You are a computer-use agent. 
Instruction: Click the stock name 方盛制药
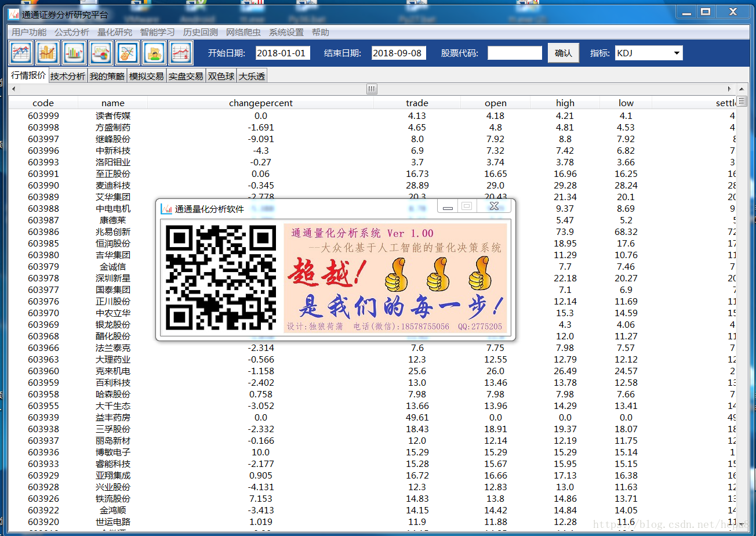(113, 128)
